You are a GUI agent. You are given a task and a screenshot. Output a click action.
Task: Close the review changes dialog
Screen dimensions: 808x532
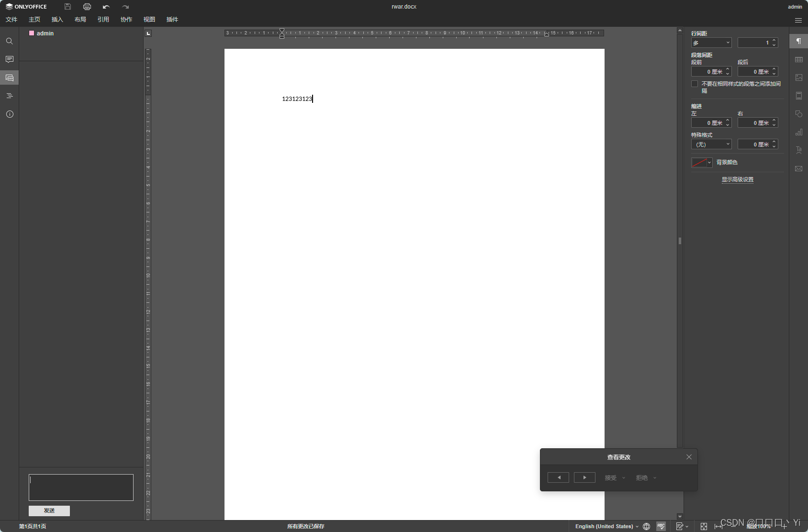[x=689, y=457]
